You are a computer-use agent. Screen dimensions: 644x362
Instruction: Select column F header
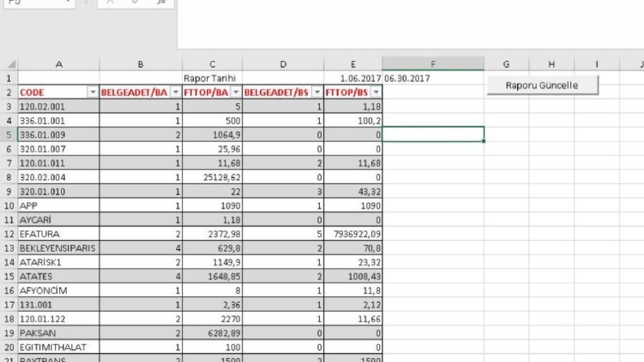[x=433, y=64]
